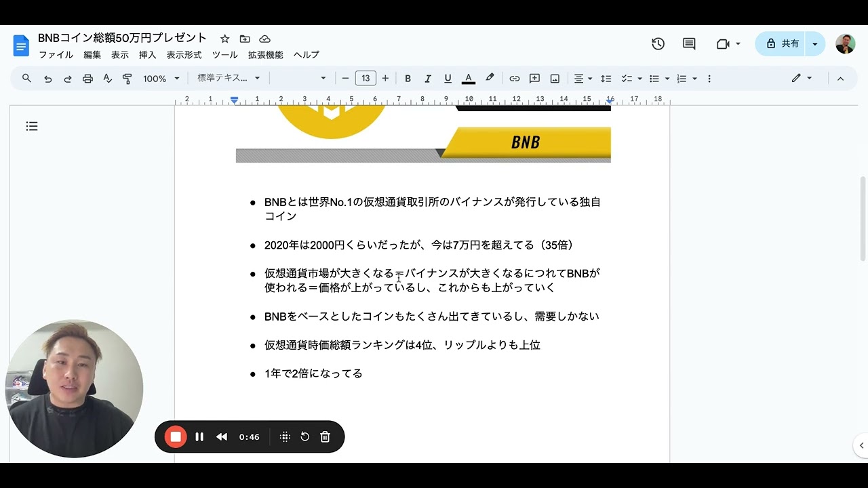Toggle bold formatting

[x=408, y=79]
